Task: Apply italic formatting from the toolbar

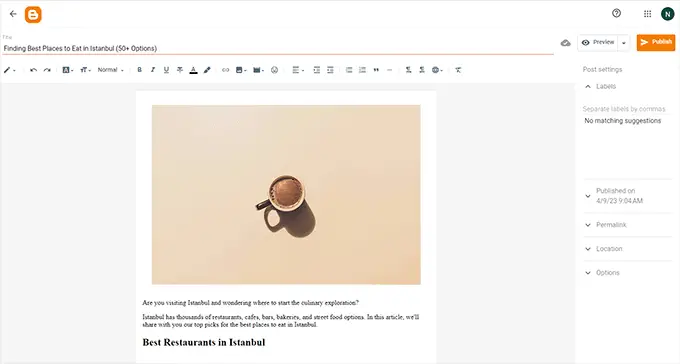Action: click(153, 70)
